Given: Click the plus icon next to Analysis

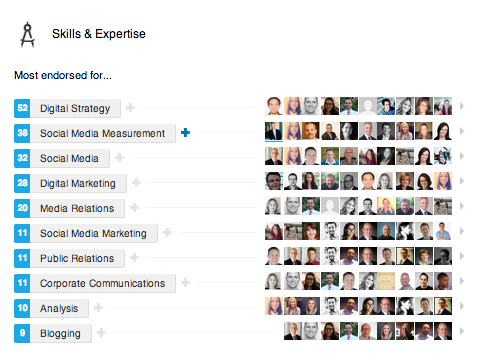Looking at the screenshot, I should 98,308.
